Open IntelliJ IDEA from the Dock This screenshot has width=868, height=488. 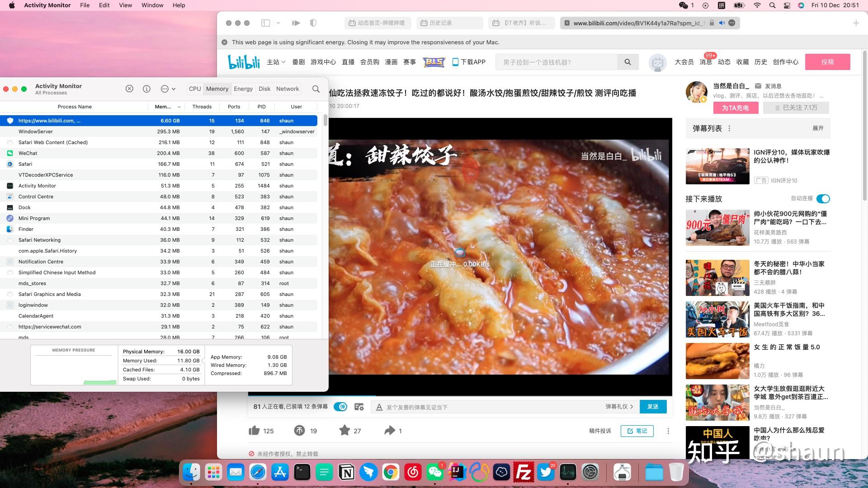coord(457,473)
